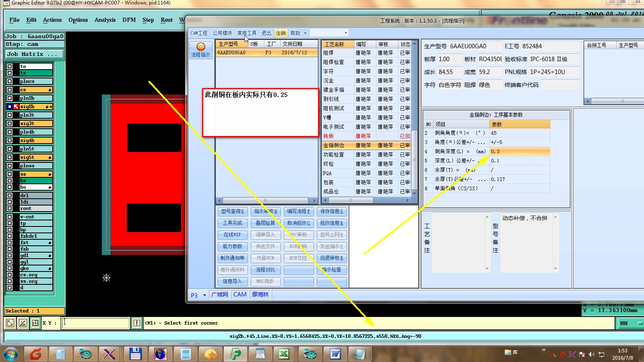644x362 pixels.
Task: Click the E工号 field showing 852484
Action: pos(550,46)
